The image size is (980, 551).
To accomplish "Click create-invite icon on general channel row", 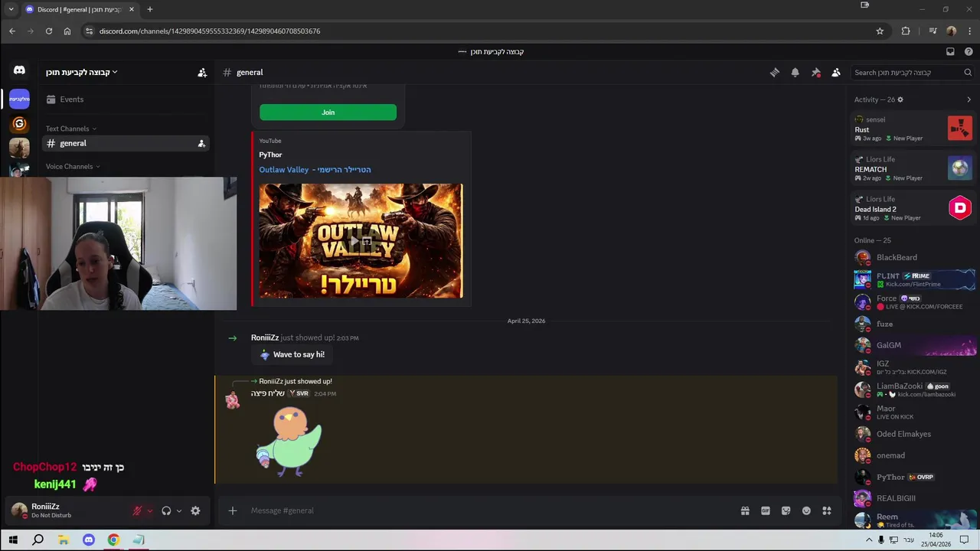I will coord(201,144).
